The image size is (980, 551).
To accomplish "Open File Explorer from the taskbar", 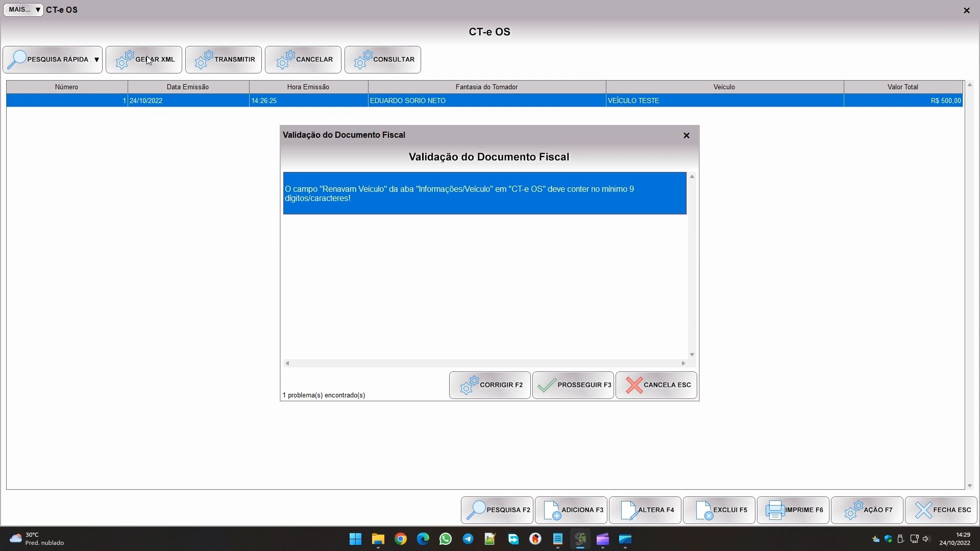I will click(x=378, y=539).
